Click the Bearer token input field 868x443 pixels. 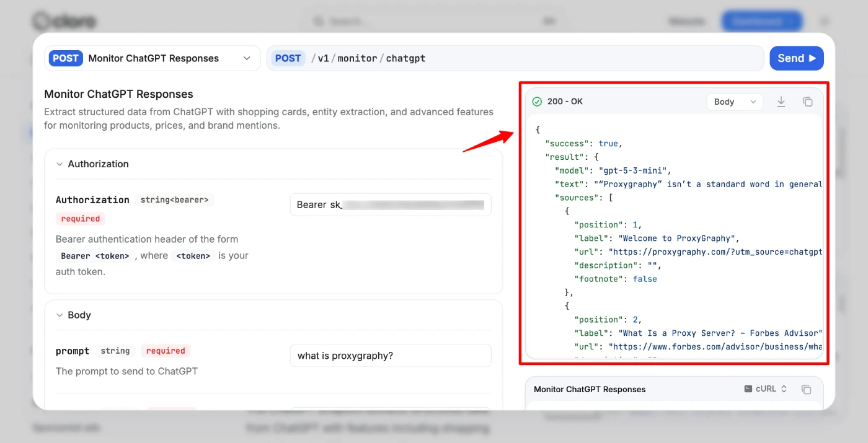coord(391,205)
